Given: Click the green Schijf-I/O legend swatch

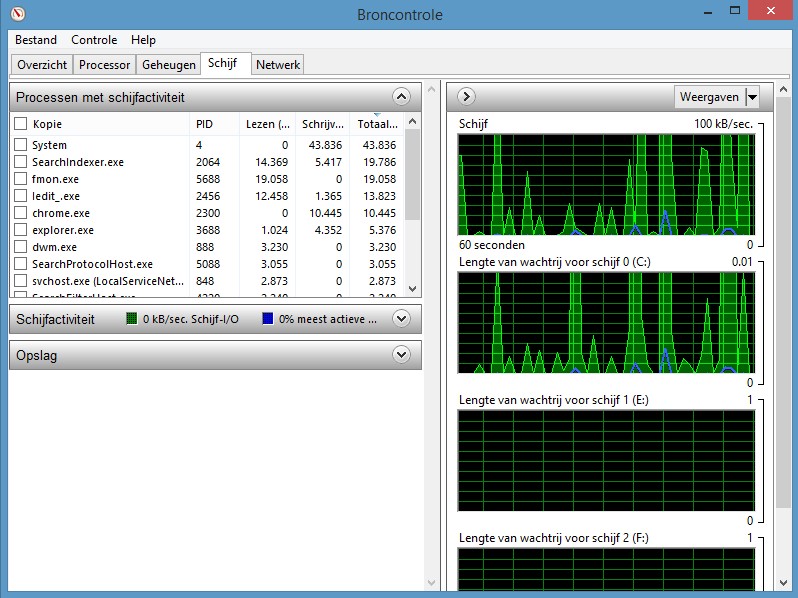Looking at the screenshot, I should [x=132, y=319].
